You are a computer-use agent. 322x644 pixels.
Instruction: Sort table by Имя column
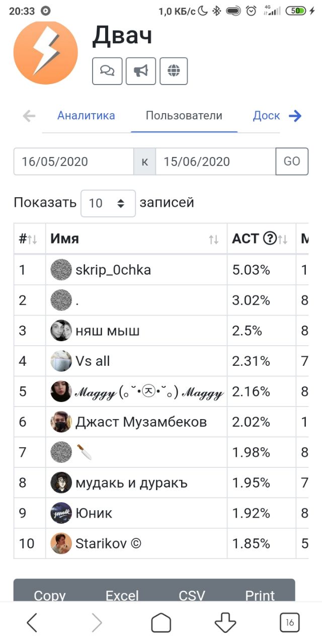click(136, 239)
